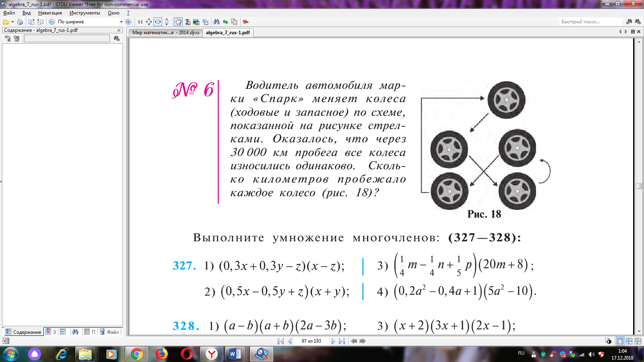Viewport: 644px width, 362px height.
Task: Switch to 'Мир математик...я - 2014.djvu' tab
Action: pyautogui.click(x=165, y=33)
